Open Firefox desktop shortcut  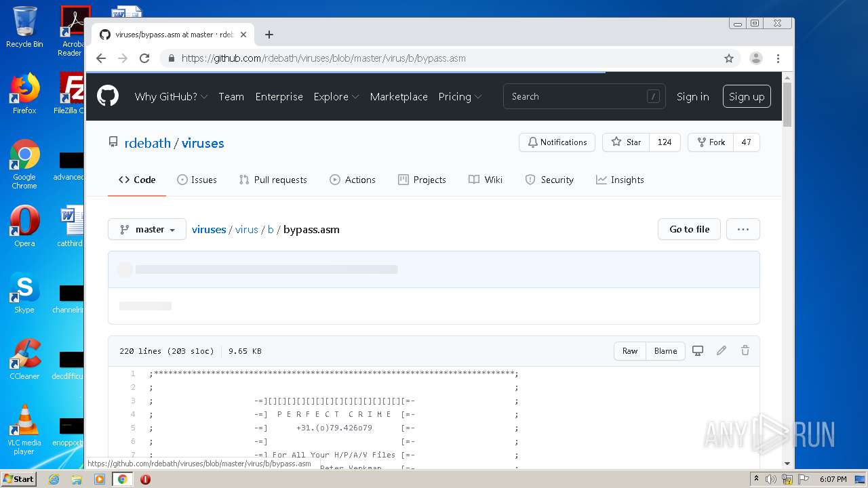pyautogui.click(x=24, y=94)
